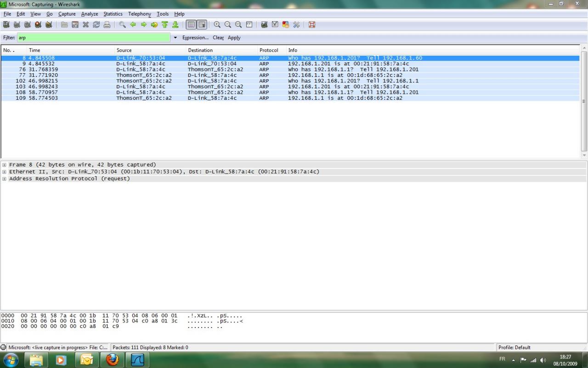
Task: Show hidden system tray icons
Action: 513,360
